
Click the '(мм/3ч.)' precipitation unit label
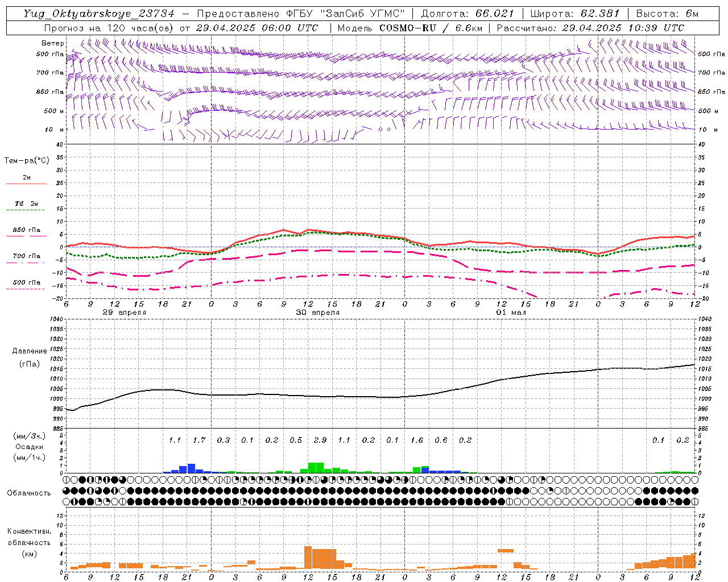(x=29, y=436)
